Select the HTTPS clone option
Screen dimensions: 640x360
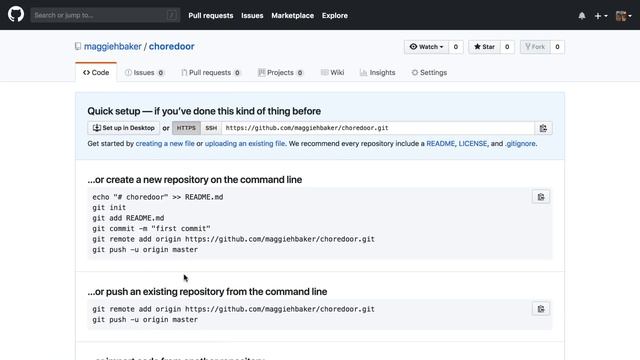(186, 128)
